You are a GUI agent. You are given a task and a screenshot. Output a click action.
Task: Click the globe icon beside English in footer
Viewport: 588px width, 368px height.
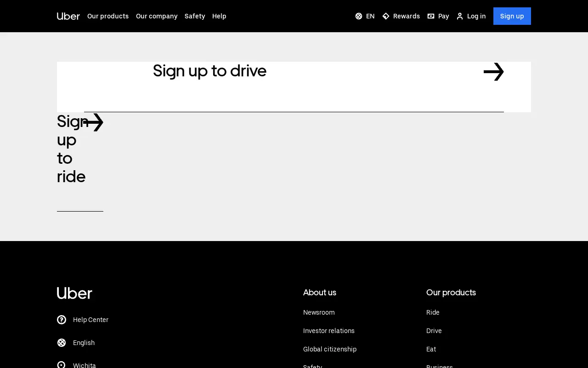pos(62,343)
